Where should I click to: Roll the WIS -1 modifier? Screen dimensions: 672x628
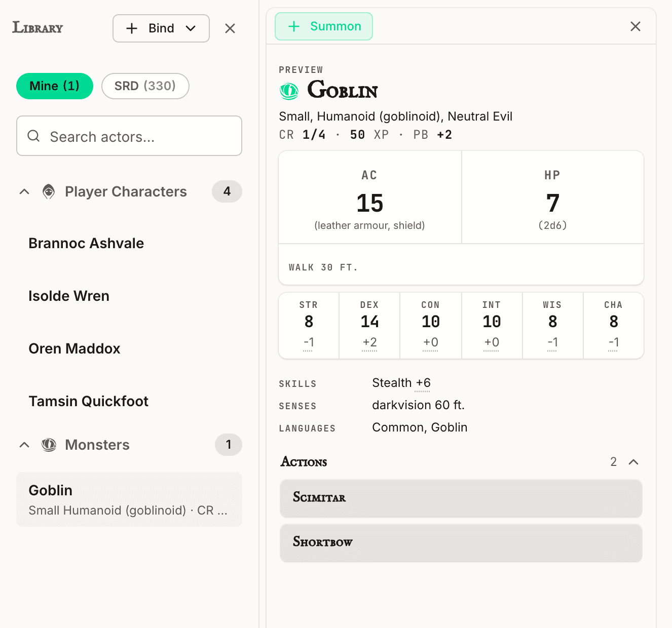tap(552, 343)
